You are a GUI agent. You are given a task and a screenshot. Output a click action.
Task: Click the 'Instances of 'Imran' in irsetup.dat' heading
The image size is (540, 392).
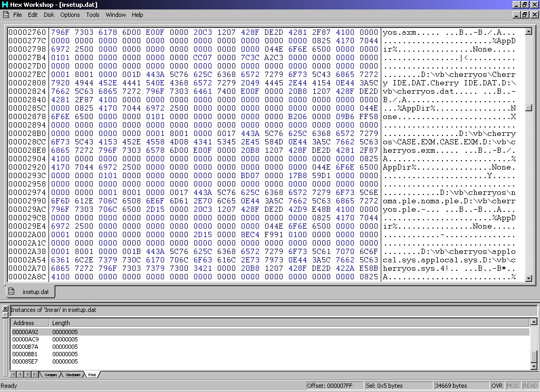(53, 310)
